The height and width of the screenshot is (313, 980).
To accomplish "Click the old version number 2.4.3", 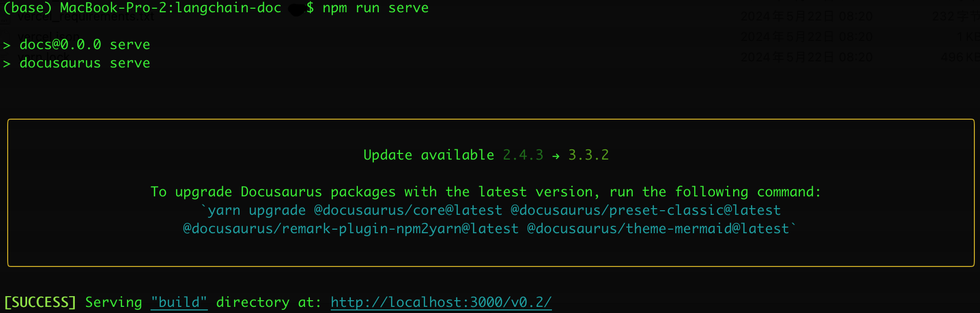I will [x=523, y=155].
